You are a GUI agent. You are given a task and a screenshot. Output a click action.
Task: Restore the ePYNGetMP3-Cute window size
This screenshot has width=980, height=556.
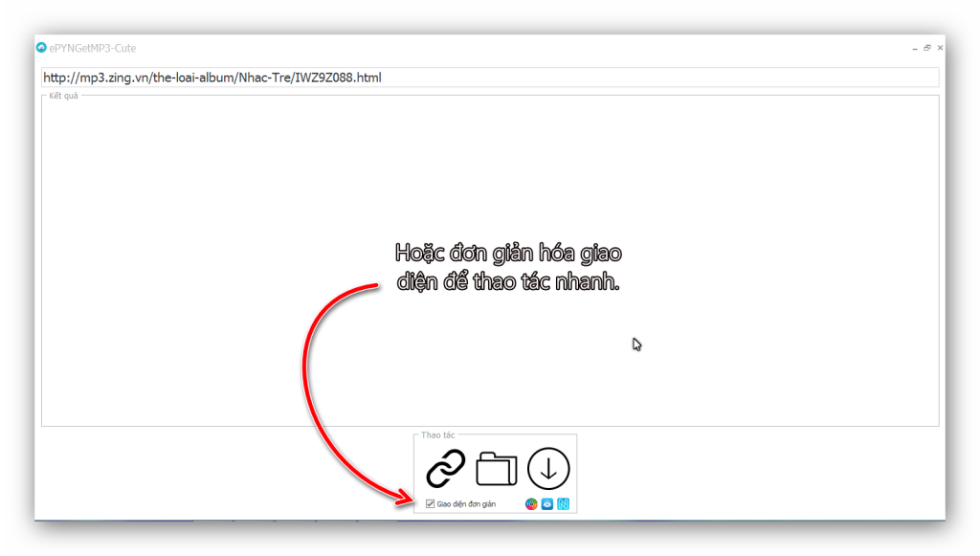pos(927,48)
